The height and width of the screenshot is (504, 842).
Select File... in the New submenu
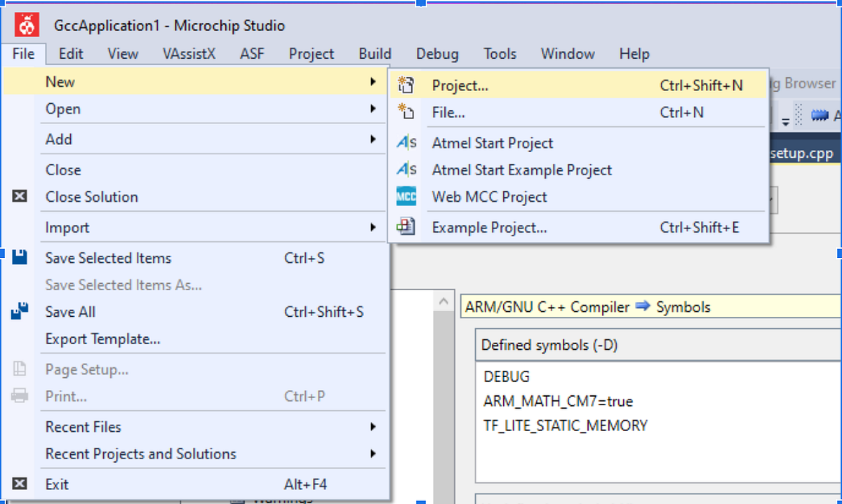(579, 112)
